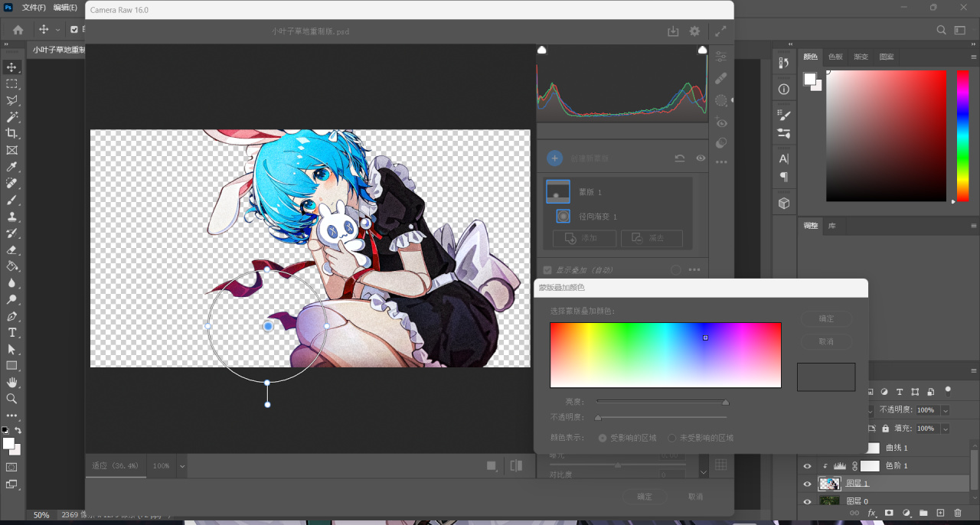Select the Brush tool
This screenshot has width=980, height=525.
[x=12, y=200]
